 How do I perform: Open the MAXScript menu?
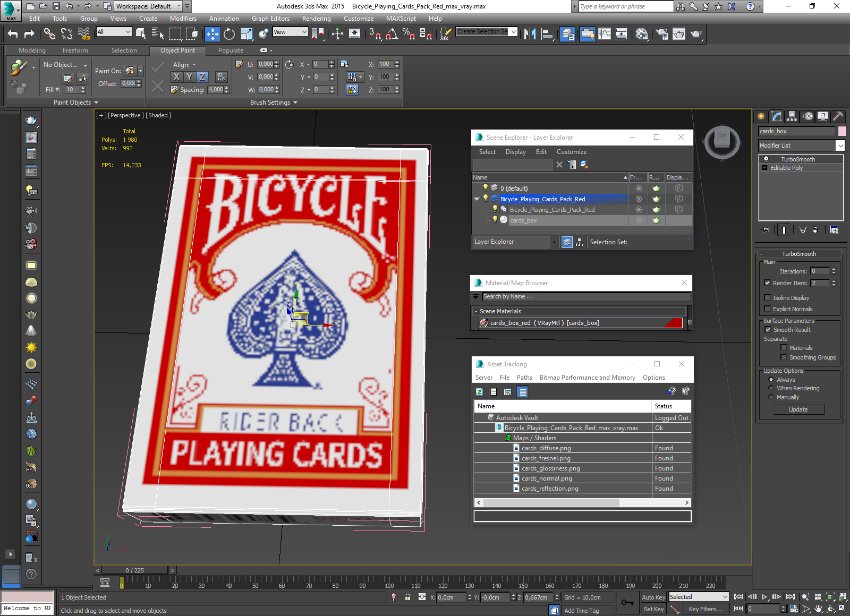(x=401, y=19)
